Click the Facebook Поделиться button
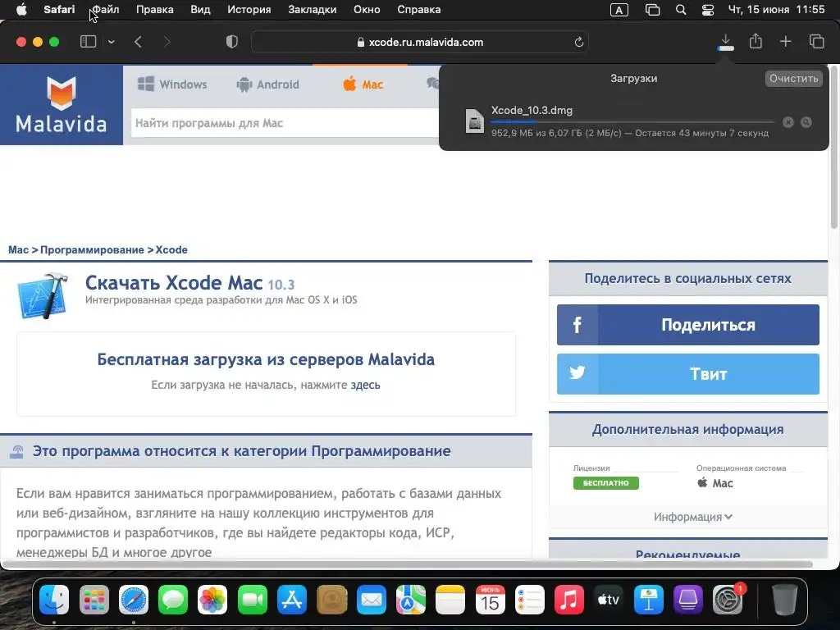Viewport: 840px width, 630px height. (688, 325)
